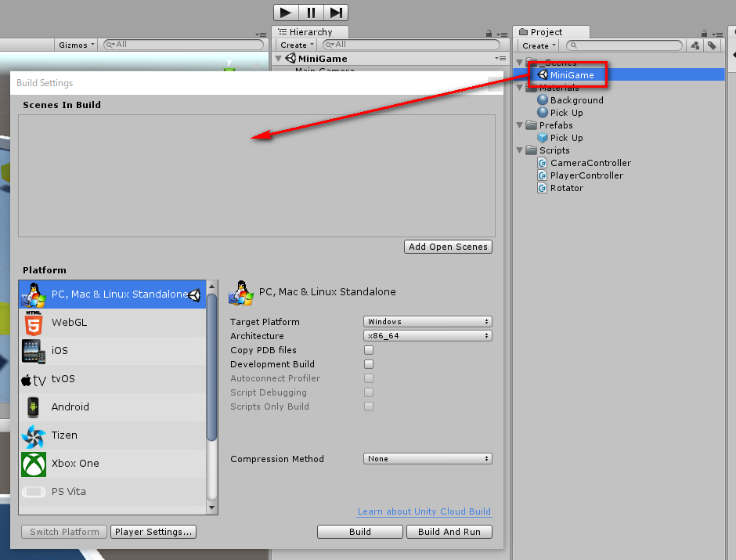Focus the Hierarchy search field
The height and width of the screenshot is (560, 736).
coord(412,45)
